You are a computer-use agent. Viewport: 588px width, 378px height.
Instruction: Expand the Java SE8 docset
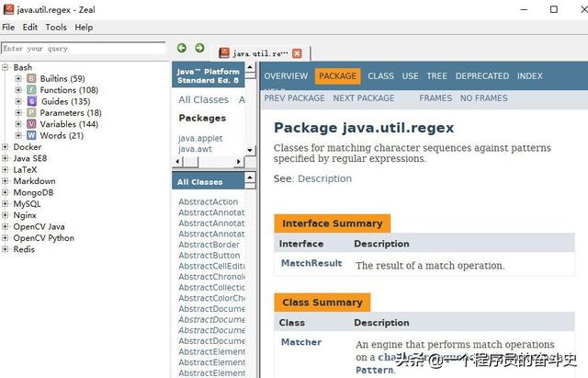(5, 158)
